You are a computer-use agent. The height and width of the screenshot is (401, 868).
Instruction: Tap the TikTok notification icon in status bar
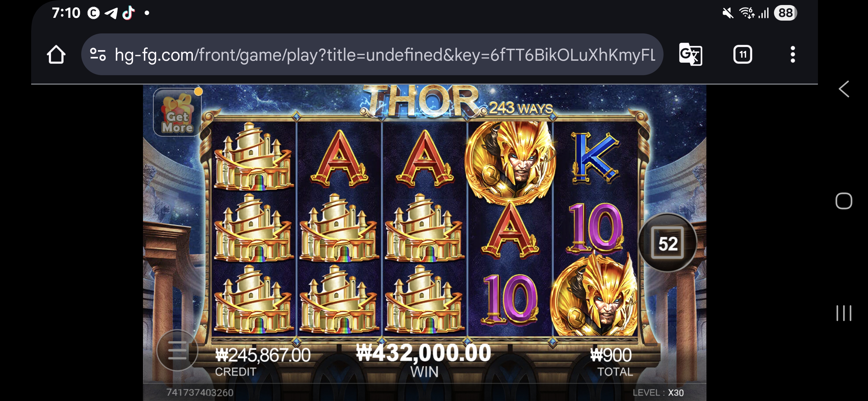128,13
